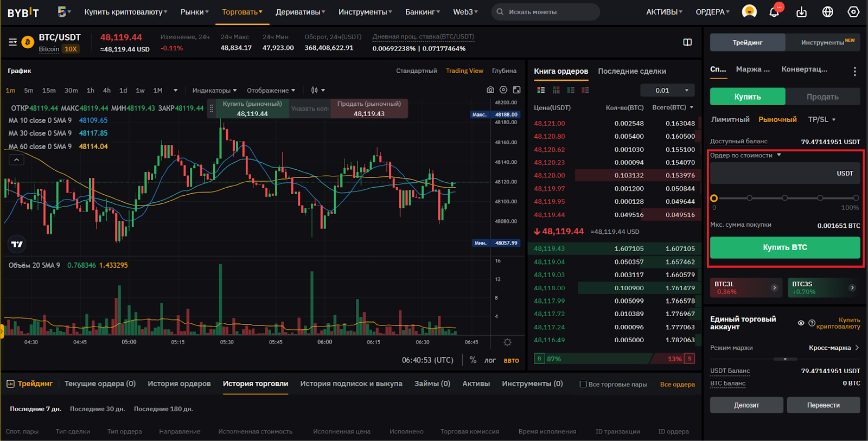This screenshot has height=441, width=868.
Task: Click 'Купить криптовалюту' link in account panel
Action: (838, 323)
